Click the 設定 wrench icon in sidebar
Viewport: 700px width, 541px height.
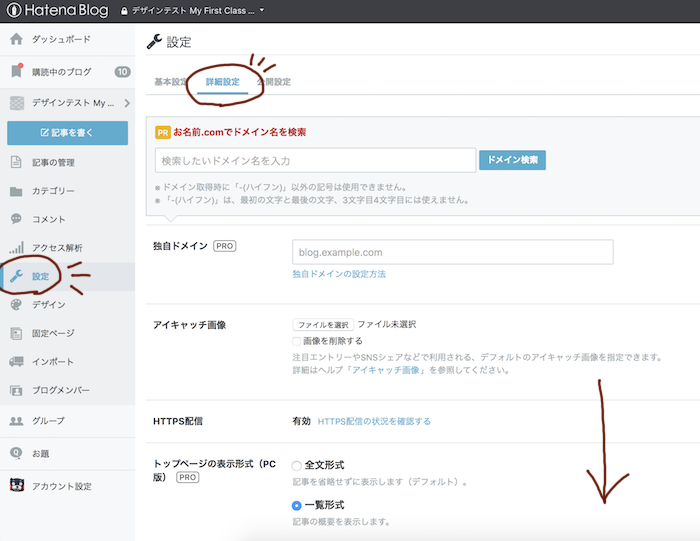17,276
